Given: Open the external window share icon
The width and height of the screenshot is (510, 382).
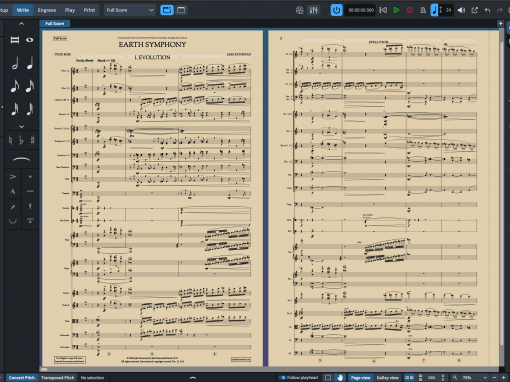Looking at the screenshot, I should pyautogui.click(x=474, y=10).
